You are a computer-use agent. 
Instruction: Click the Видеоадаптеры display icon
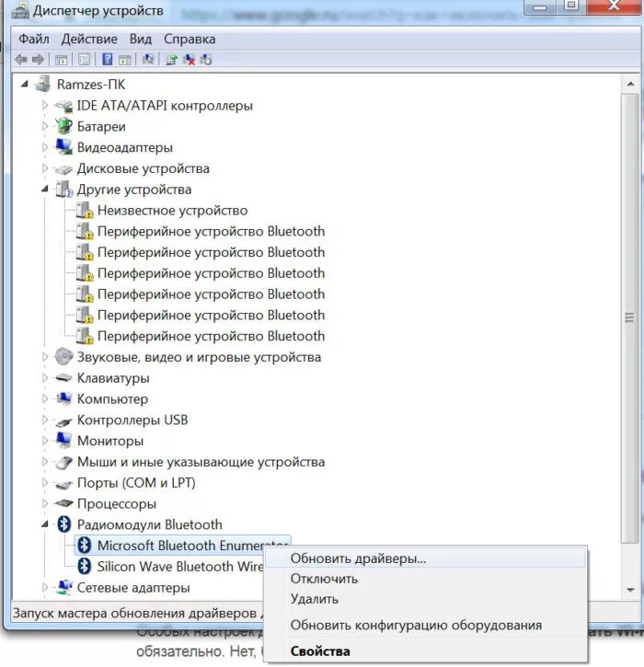(63, 147)
